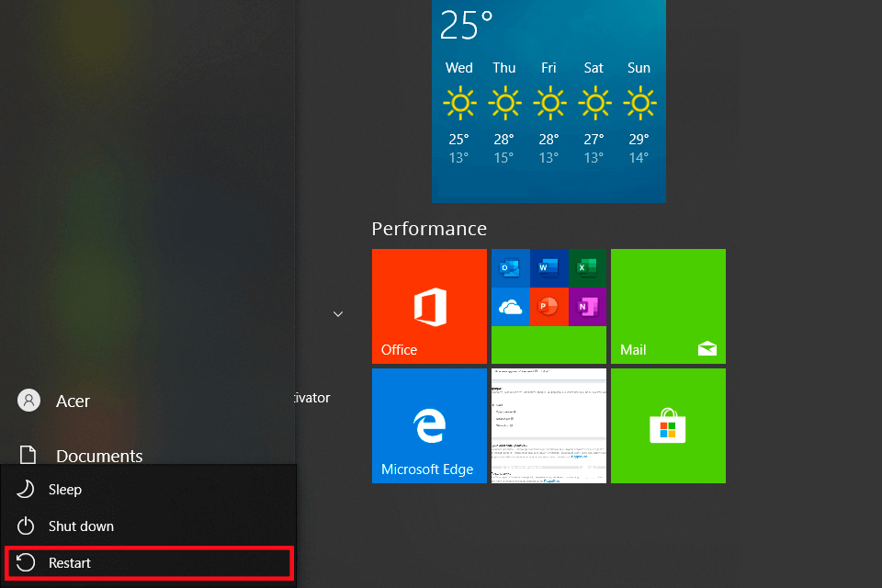This screenshot has height=588, width=882.
Task: Select Restart from the power menu
Action: pyautogui.click(x=70, y=563)
